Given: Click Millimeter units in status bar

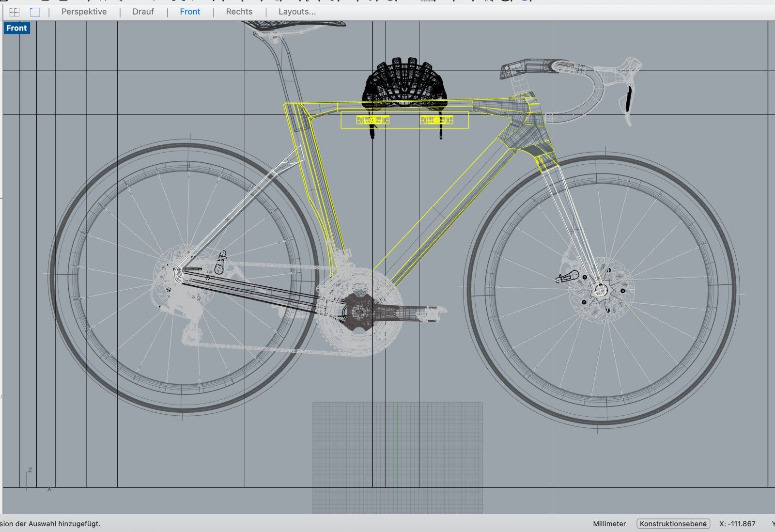Looking at the screenshot, I should [x=609, y=524].
